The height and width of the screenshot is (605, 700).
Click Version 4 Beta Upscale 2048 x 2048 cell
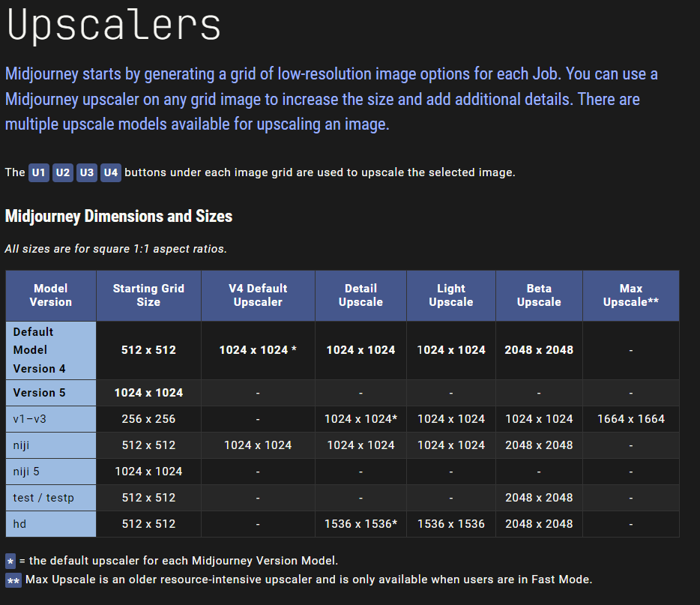[539, 351]
